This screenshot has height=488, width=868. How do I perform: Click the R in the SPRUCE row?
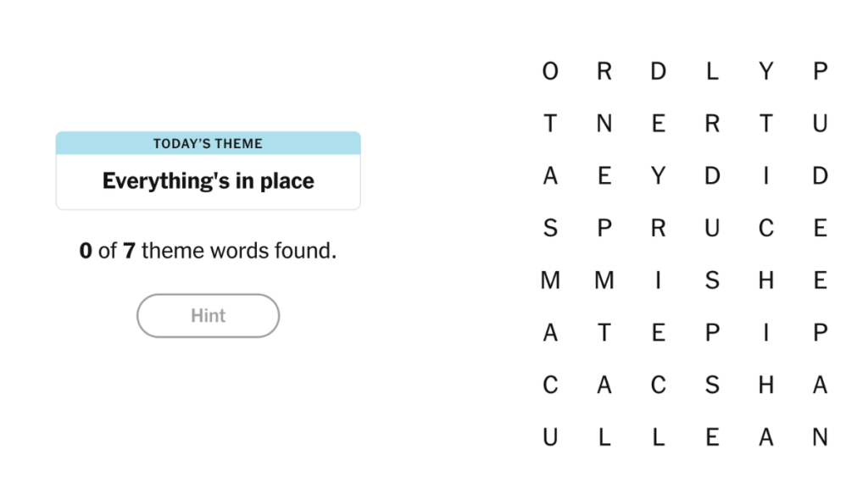(x=659, y=228)
